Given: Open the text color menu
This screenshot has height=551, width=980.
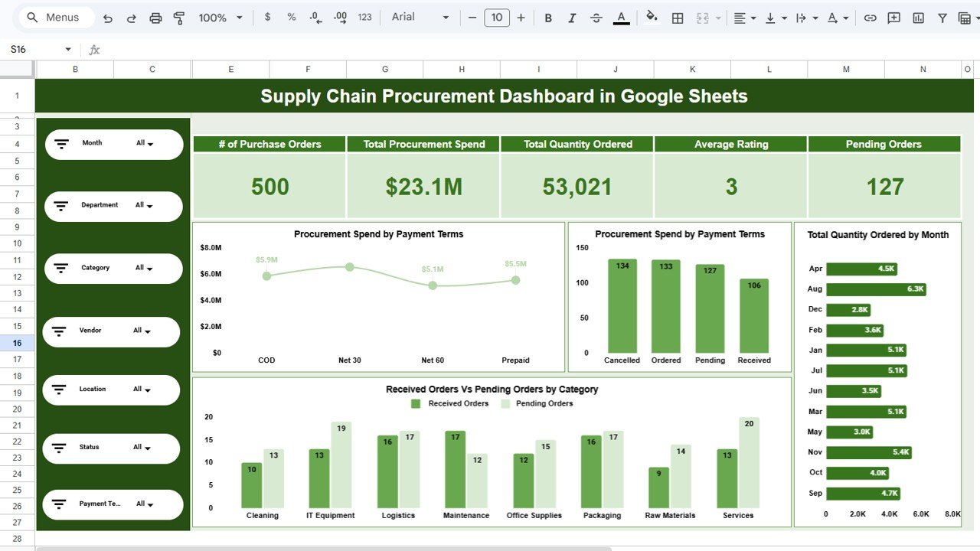Looking at the screenshot, I should [x=621, y=17].
